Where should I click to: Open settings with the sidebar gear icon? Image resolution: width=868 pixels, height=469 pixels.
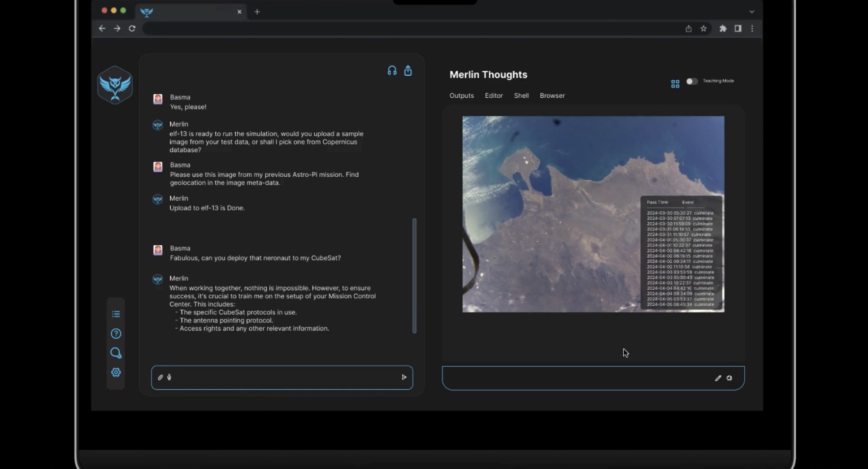point(116,372)
